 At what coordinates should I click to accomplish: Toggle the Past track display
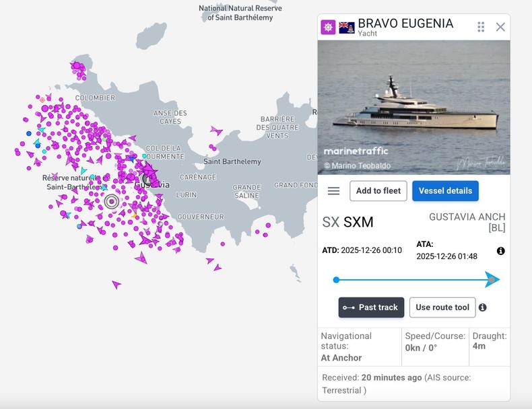point(371,307)
